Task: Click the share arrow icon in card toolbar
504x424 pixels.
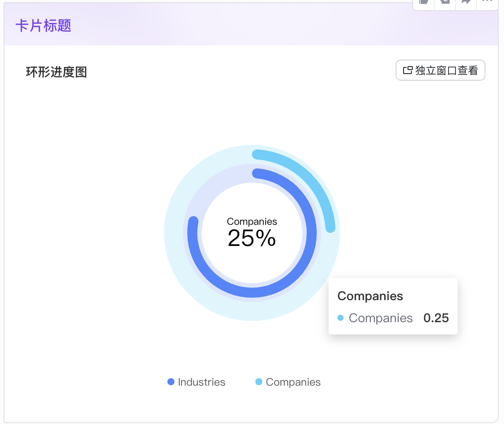Action: (466, 2)
